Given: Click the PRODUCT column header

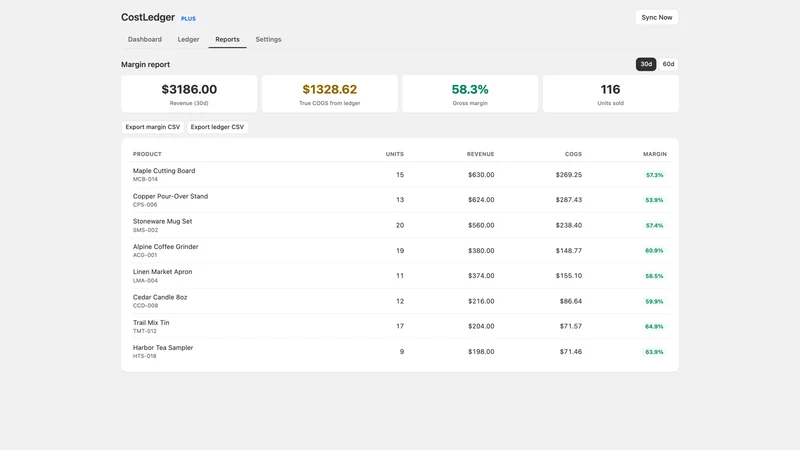Looking at the screenshot, I should click(147, 154).
